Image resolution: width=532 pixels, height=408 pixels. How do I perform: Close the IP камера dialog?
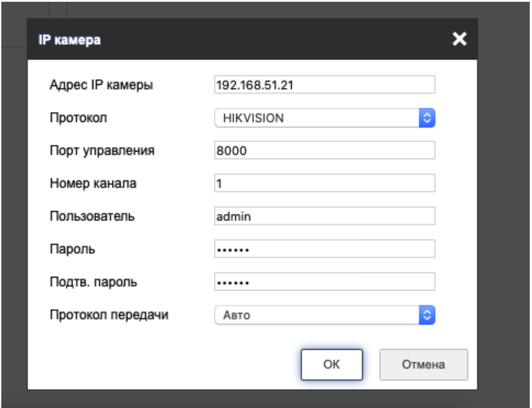[460, 40]
